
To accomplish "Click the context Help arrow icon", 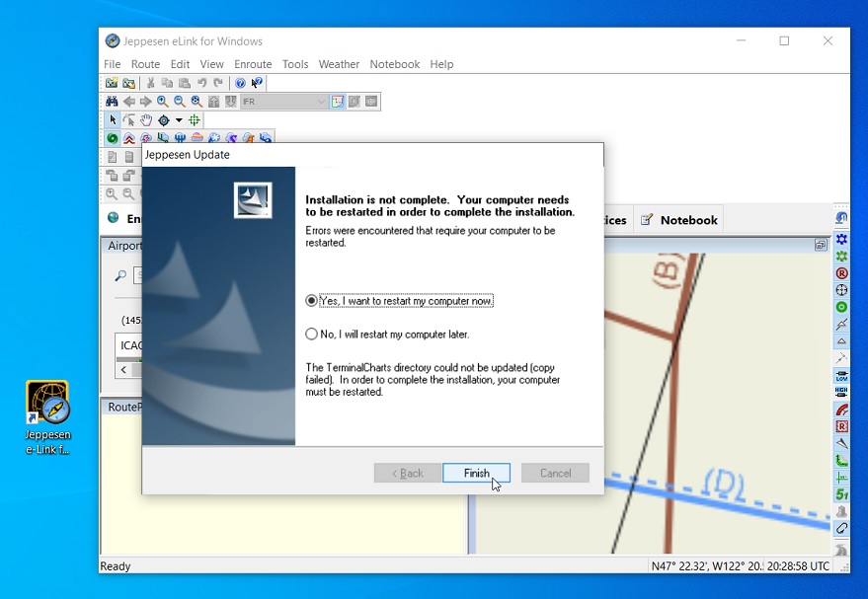I will coord(256,83).
